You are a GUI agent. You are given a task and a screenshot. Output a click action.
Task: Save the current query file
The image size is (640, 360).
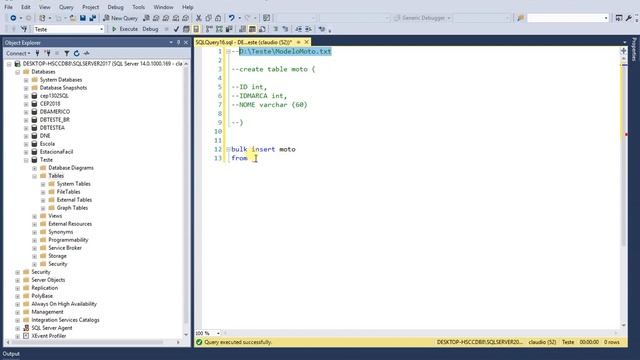(x=83, y=18)
